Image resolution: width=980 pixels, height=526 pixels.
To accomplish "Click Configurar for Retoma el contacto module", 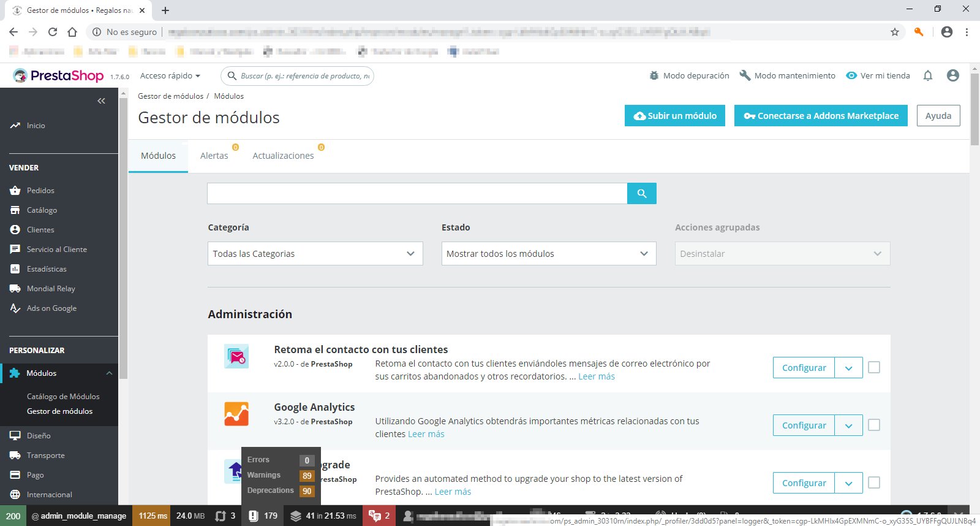I will coord(804,368).
